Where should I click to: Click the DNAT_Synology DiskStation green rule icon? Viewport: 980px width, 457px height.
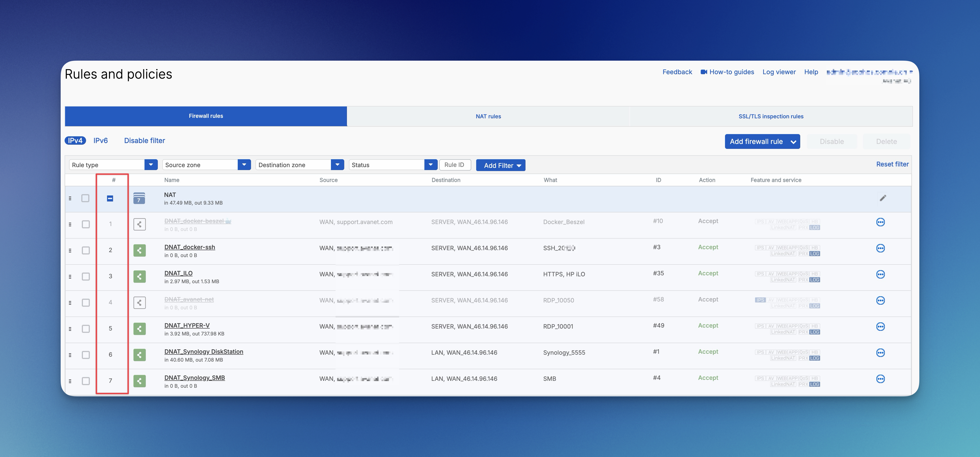(x=140, y=355)
